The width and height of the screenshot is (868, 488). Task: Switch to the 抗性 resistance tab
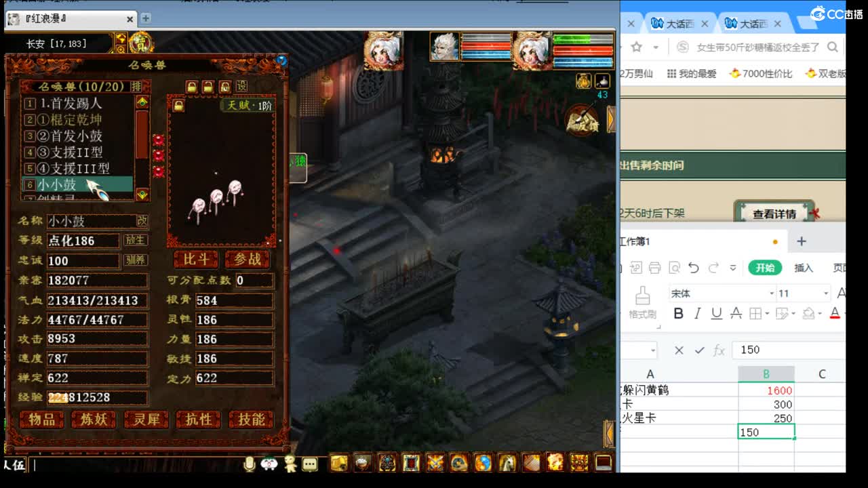(199, 420)
